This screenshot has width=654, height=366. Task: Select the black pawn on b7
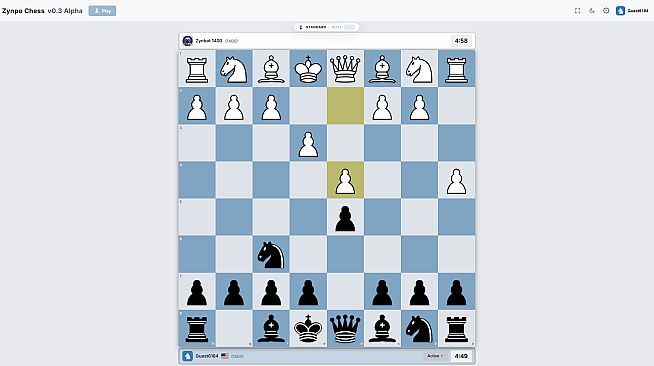pyautogui.click(x=419, y=293)
